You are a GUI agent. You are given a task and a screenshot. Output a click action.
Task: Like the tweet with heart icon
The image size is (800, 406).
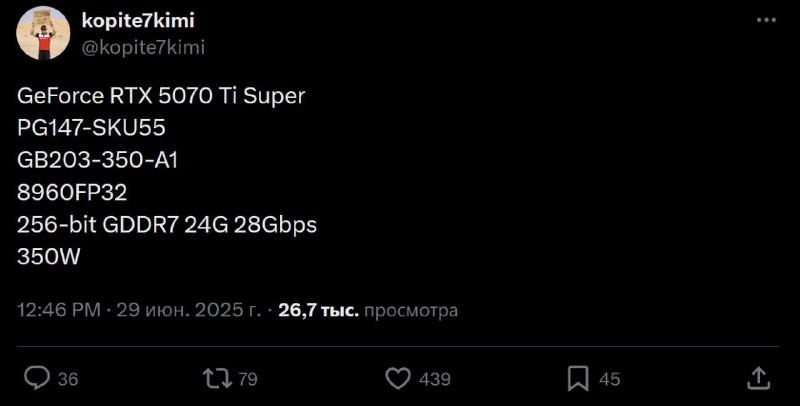click(398, 378)
